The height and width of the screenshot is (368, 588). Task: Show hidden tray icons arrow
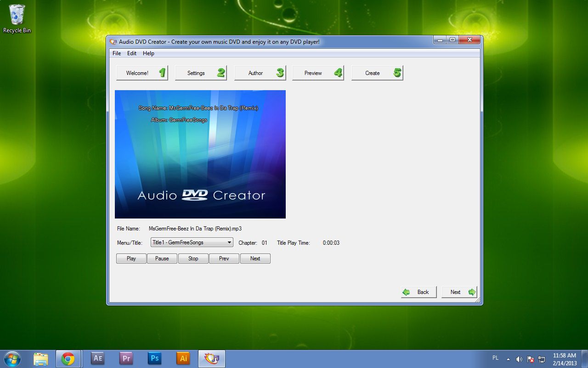(508, 359)
